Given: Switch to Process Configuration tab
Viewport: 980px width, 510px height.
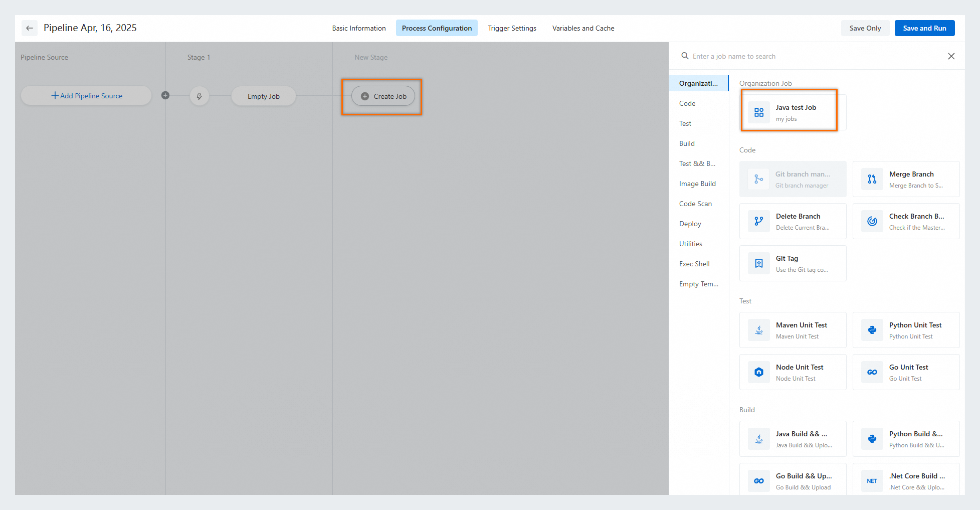Looking at the screenshot, I should 437,28.
